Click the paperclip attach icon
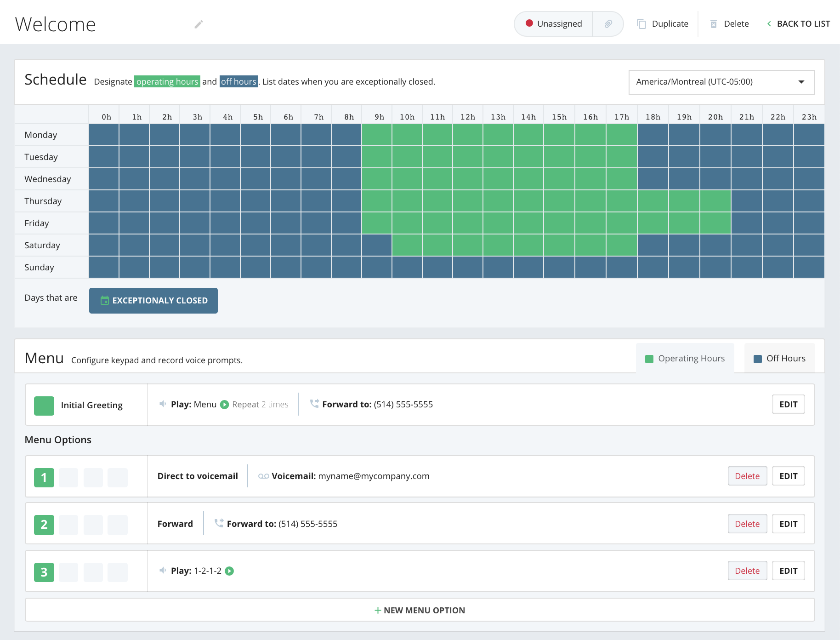Viewport: 840px width, 640px height. coord(608,24)
